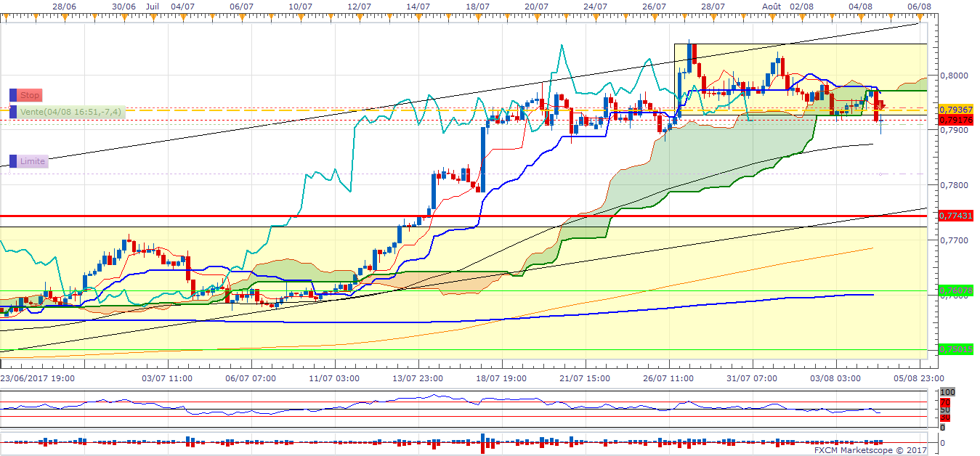980x456 pixels.
Task: Click the blue handle beside Vente
Action: 13,112
